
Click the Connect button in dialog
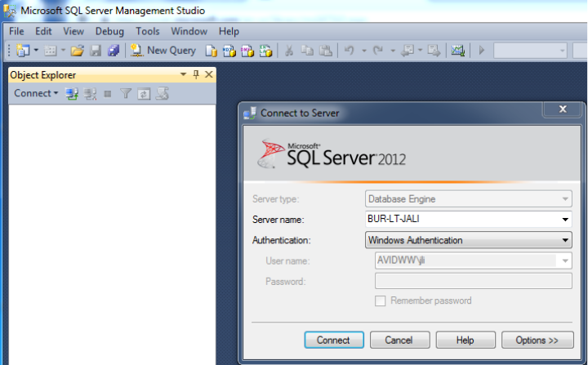click(334, 340)
